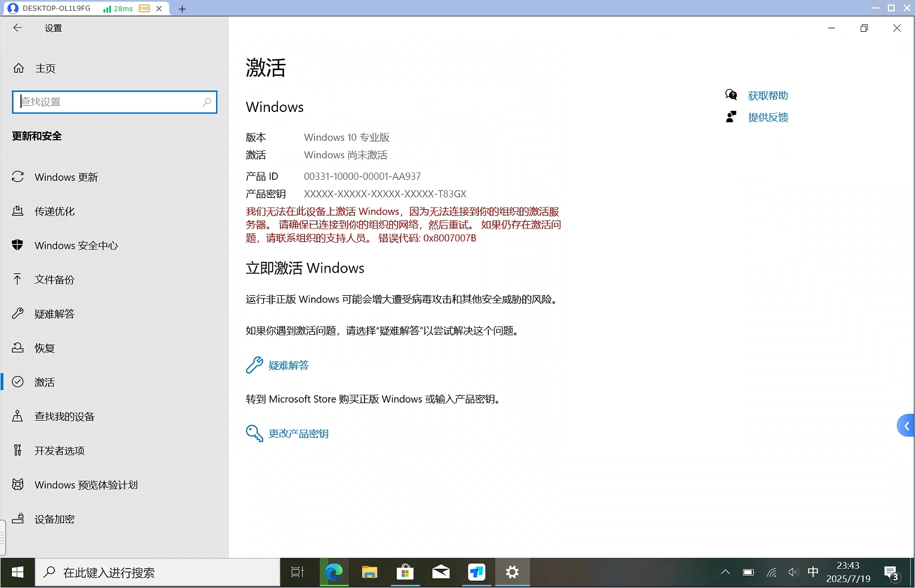Click 提供反馈 link

click(x=767, y=117)
